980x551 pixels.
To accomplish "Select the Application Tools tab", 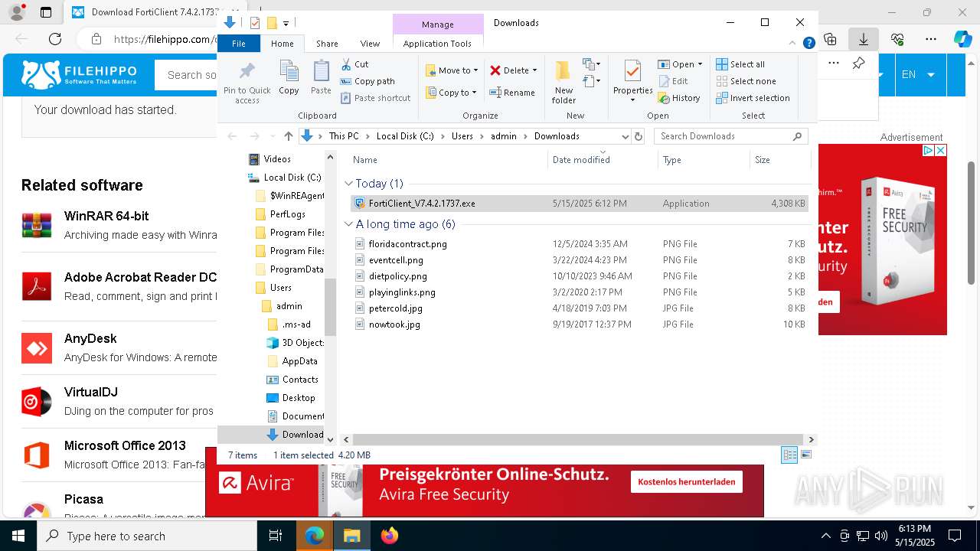I will point(437,44).
